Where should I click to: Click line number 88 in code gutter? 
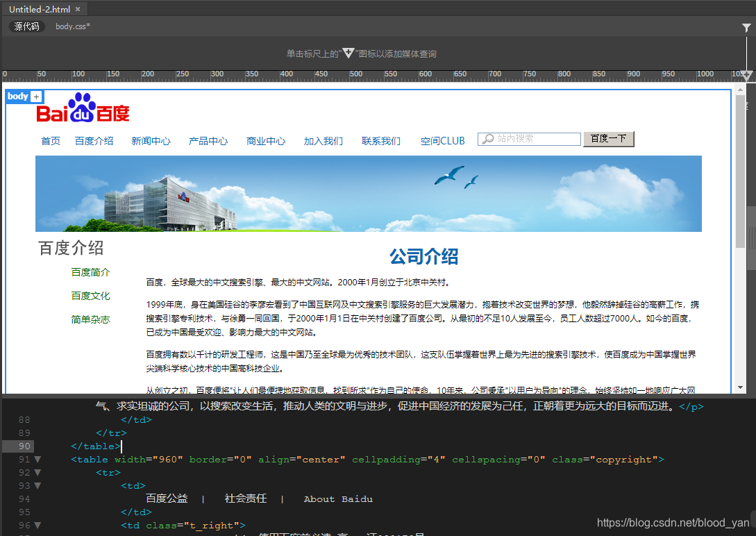pos(24,420)
